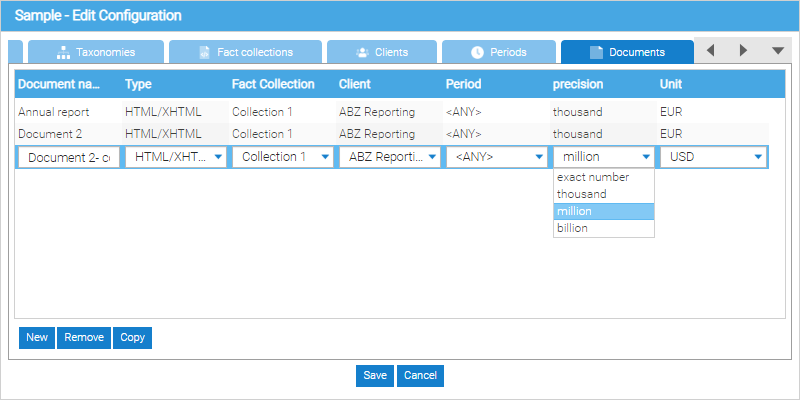Select 'billion' in the precision list
The width and height of the screenshot is (800, 400).
point(604,229)
